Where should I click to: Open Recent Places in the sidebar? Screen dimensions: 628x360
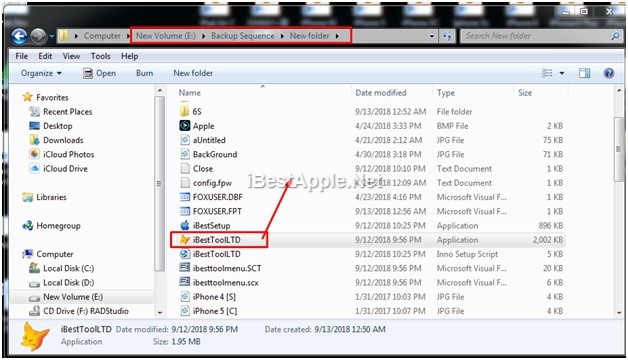[x=67, y=112]
